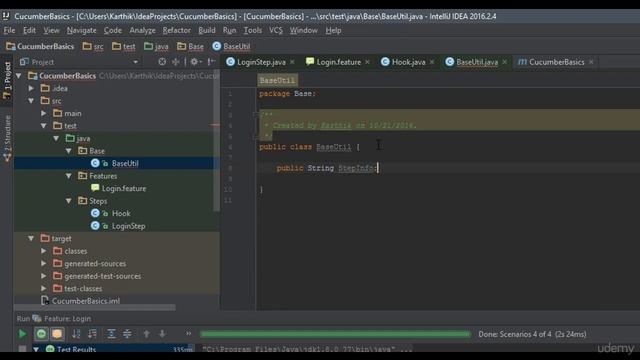Open Project view type dropdown

click(136, 62)
